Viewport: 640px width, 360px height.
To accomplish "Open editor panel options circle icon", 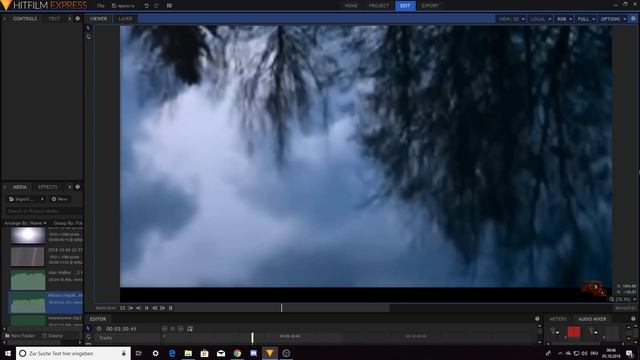I will click(x=537, y=319).
